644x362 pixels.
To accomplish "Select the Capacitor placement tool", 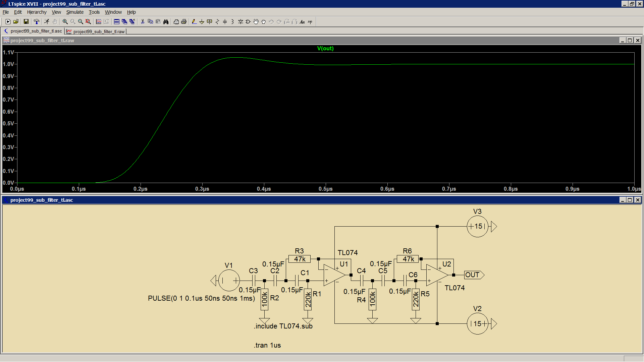I will pyautogui.click(x=225, y=22).
